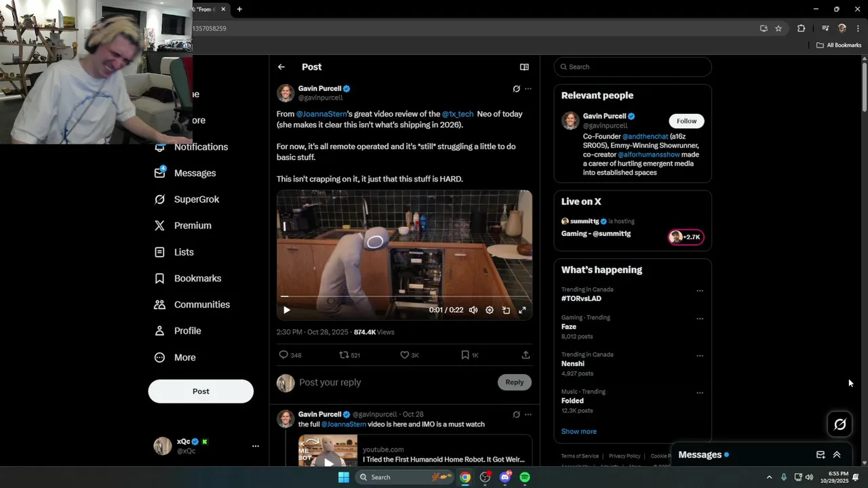Image resolution: width=868 pixels, height=488 pixels.
Task: Expand Messages drawer with double chevron
Action: point(837,455)
